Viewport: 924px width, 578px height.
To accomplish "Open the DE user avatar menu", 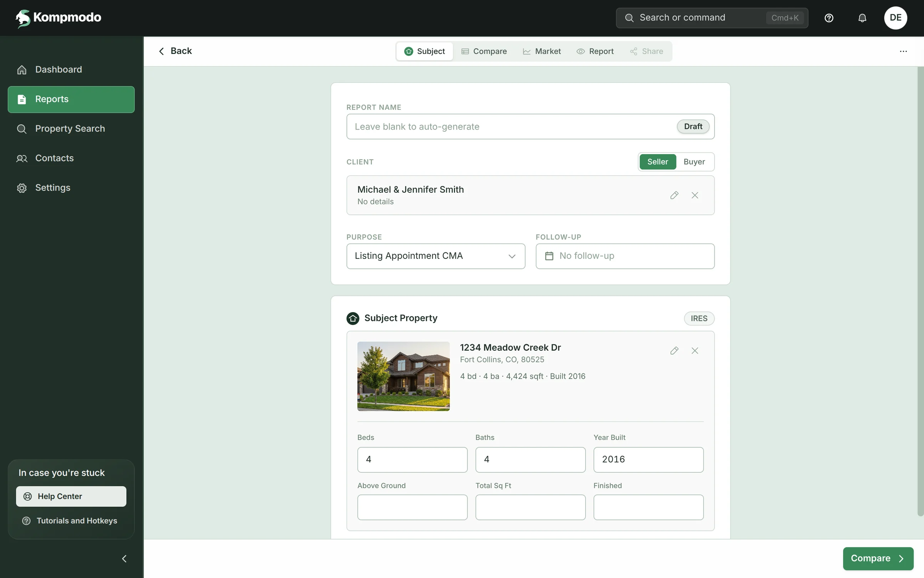I will click(896, 18).
